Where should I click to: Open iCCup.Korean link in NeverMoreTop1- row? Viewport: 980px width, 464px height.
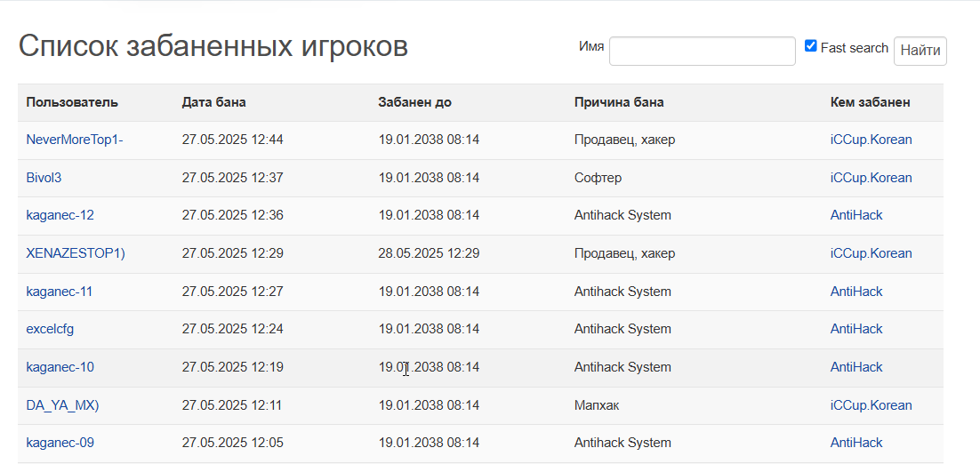(x=871, y=140)
